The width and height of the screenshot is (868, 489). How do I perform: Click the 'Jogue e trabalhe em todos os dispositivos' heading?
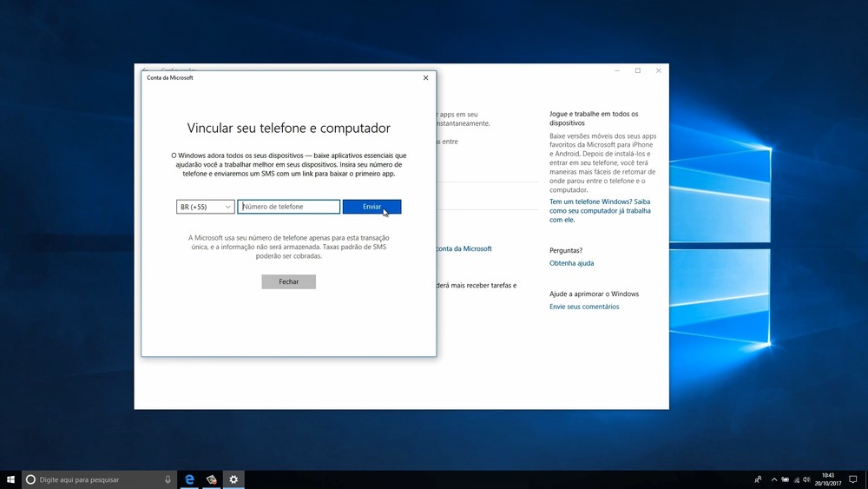594,118
